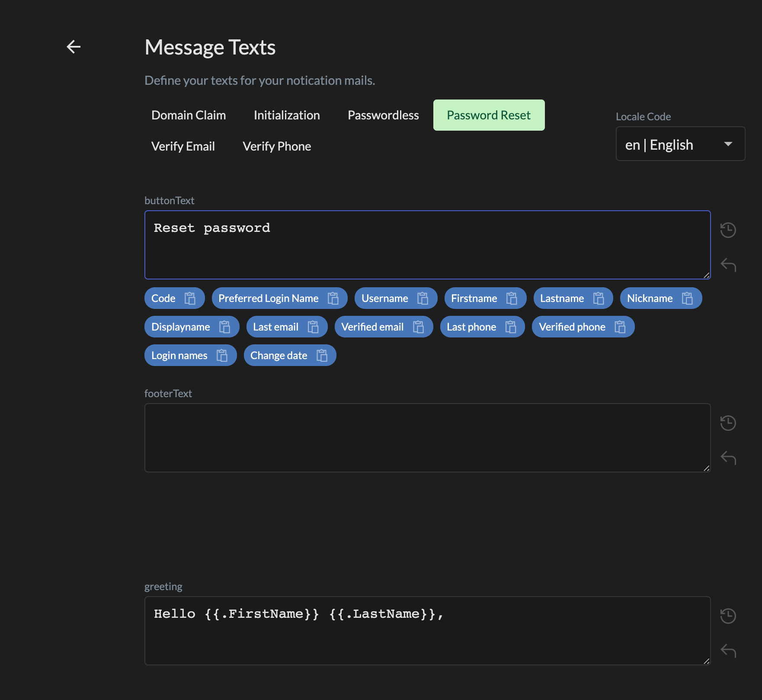
Task: Click undo arrow beside greeting field
Action: click(x=728, y=651)
